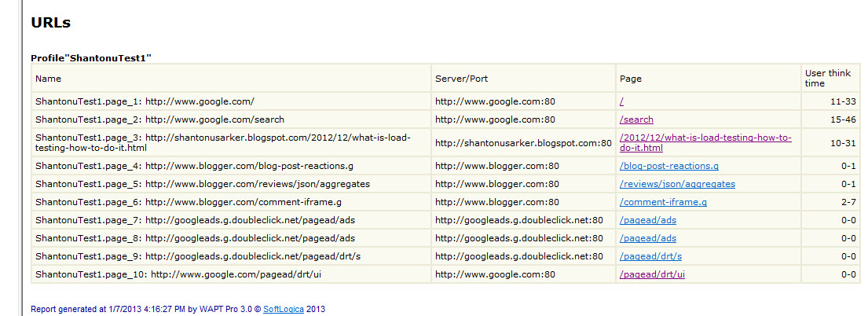Open the /pagead/drt/s link
This screenshot has width=868, height=316.
pos(651,256)
